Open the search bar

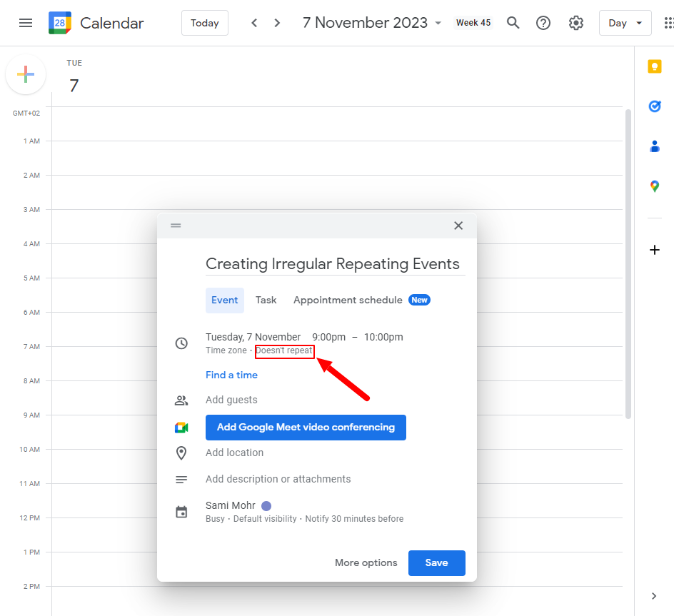(513, 22)
